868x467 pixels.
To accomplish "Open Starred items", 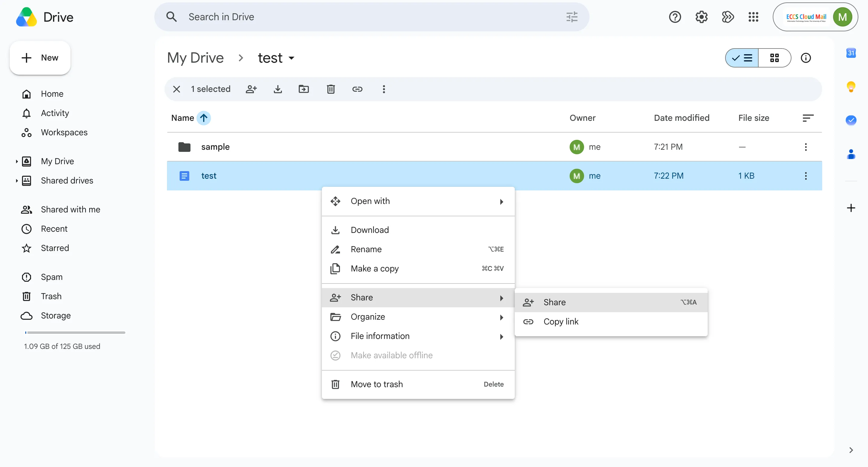I will [55, 248].
